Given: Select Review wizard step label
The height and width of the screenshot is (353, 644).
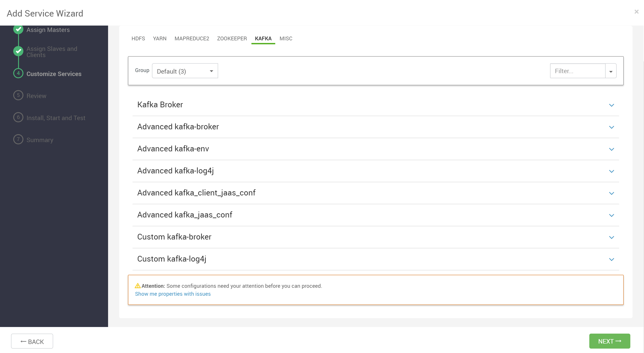Looking at the screenshot, I should (x=36, y=96).
